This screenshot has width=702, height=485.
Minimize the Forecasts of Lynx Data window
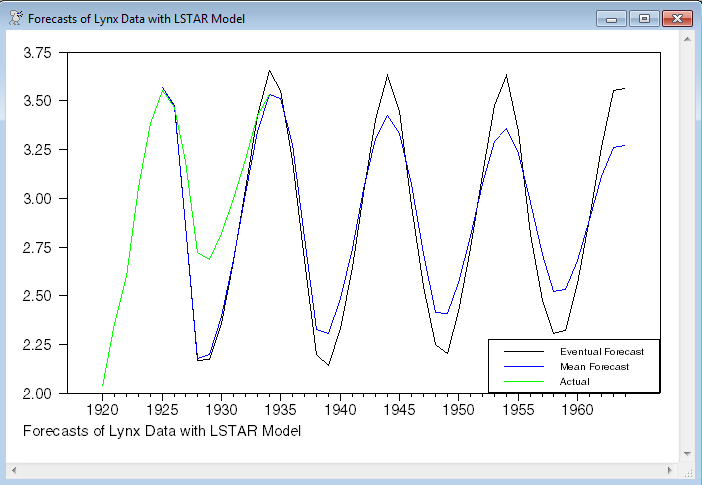pos(610,18)
